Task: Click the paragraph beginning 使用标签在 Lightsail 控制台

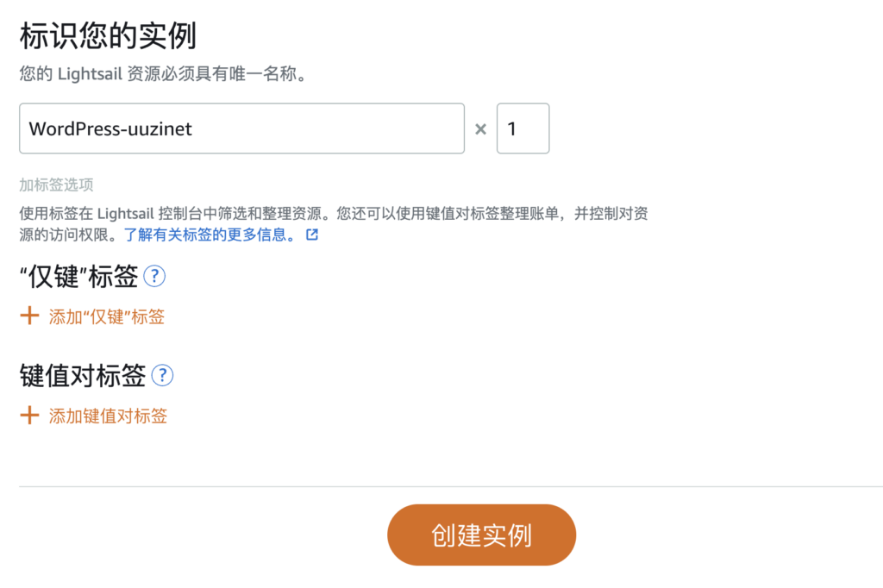Action: [334, 223]
